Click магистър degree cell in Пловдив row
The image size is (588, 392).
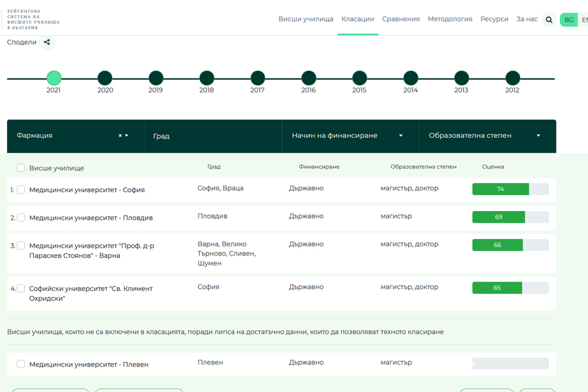(397, 216)
